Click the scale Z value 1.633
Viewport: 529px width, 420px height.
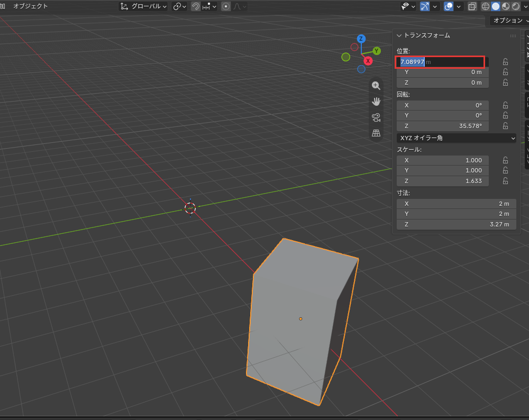(x=443, y=181)
